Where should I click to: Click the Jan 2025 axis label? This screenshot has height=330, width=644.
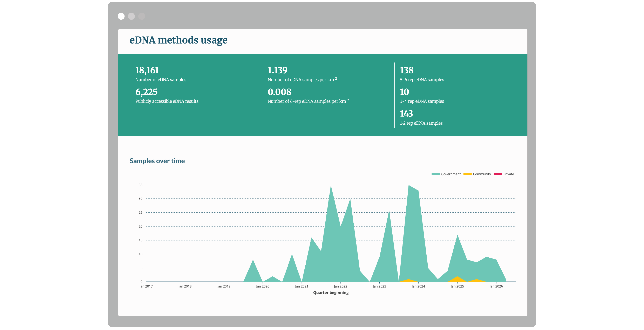click(457, 286)
